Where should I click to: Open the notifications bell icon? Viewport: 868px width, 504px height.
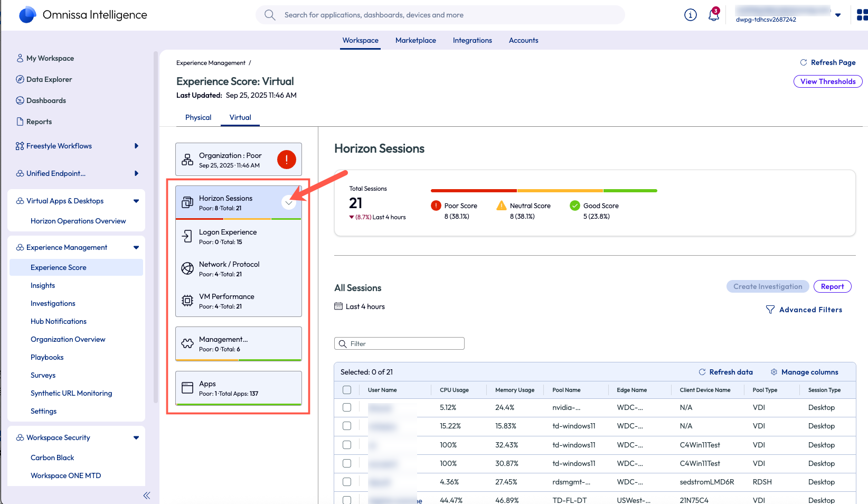(713, 15)
